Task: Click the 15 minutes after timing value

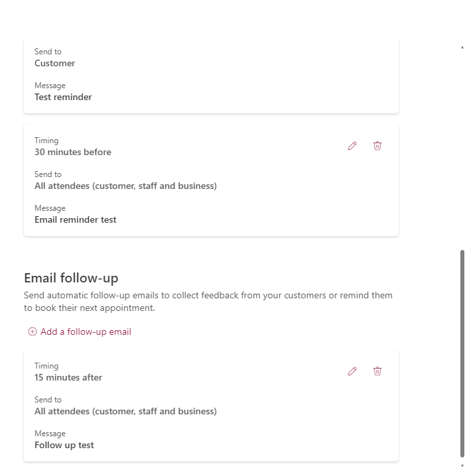Action: 68,377
